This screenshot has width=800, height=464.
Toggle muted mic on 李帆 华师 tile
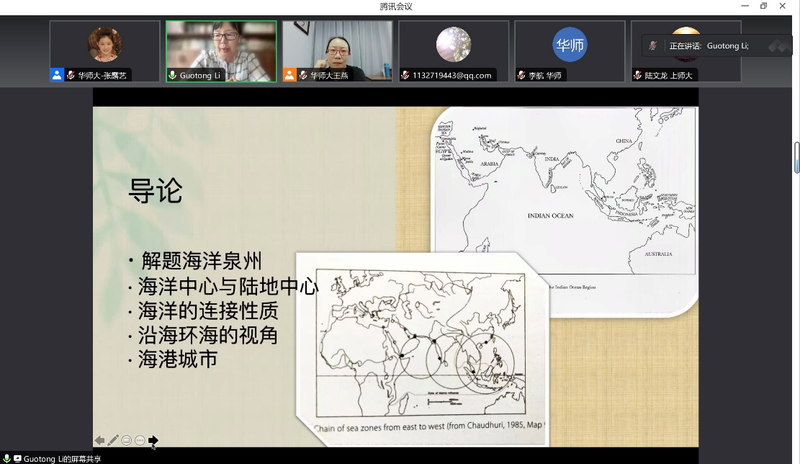pyautogui.click(x=521, y=74)
